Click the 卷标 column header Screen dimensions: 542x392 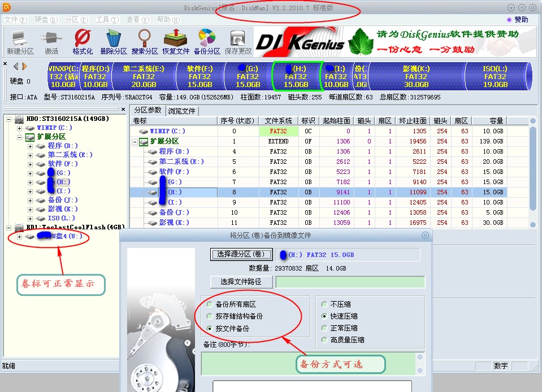174,120
